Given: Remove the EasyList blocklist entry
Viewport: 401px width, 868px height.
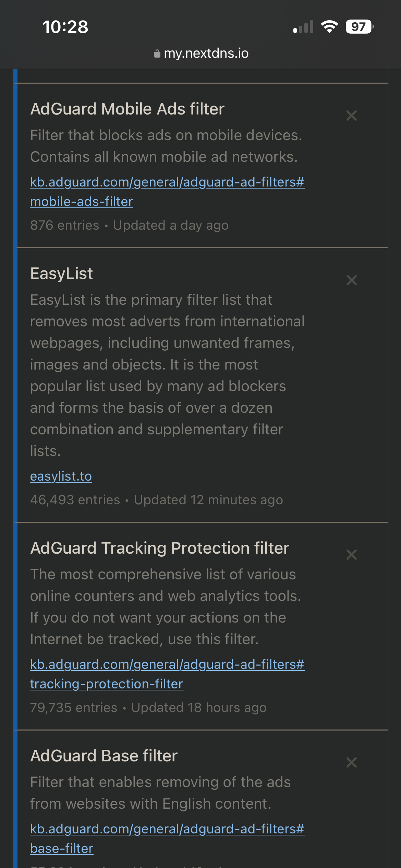Looking at the screenshot, I should click(x=351, y=280).
